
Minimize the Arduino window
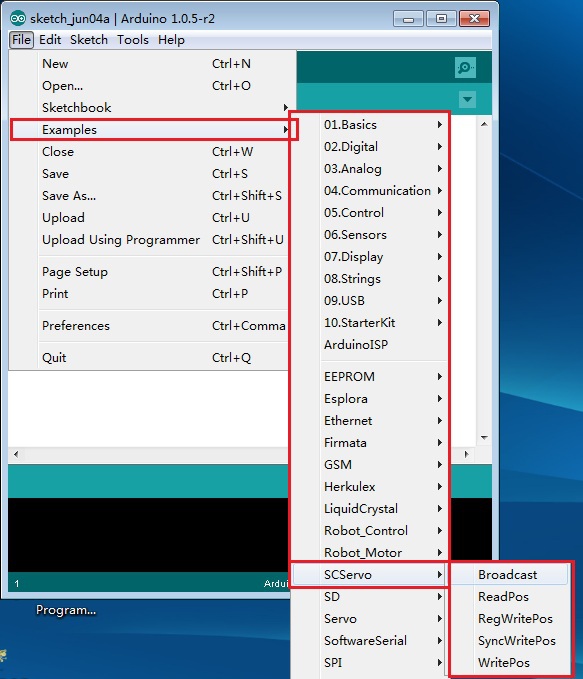click(x=408, y=19)
